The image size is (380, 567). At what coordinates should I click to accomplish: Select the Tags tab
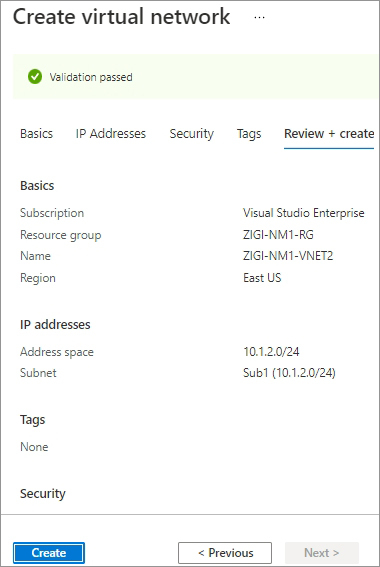249,134
